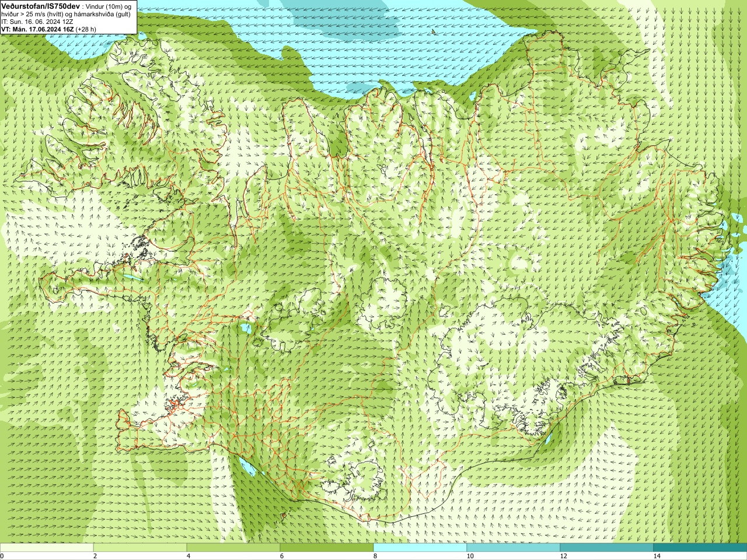Click the 6–8 m/s olive green swatch
The image size is (747, 560).
(327, 548)
